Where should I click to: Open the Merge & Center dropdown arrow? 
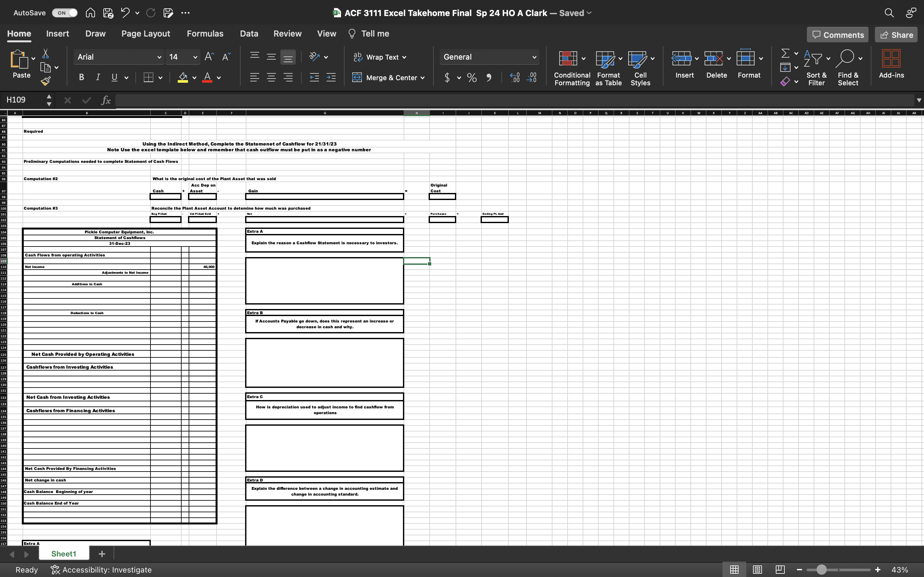tap(423, 78)
